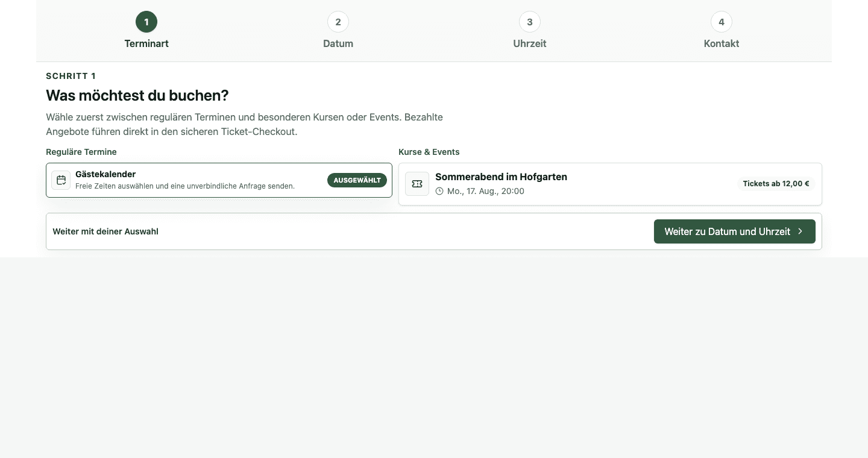Switch to step 4 Kontakt
Viewport: 868px width, 458px height.
(x=722, y=30)
